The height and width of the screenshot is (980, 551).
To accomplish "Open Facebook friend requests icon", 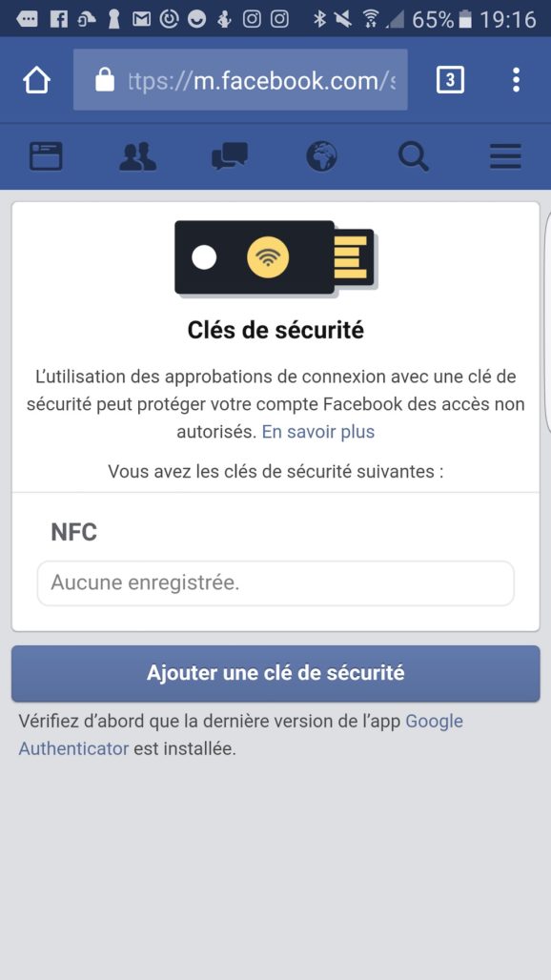I will [x=137, y=156].
